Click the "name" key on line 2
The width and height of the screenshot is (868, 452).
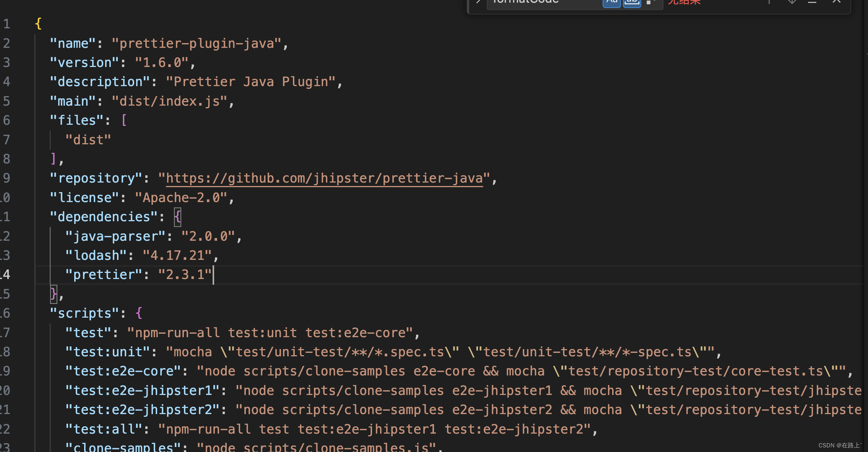click(73, 44)
